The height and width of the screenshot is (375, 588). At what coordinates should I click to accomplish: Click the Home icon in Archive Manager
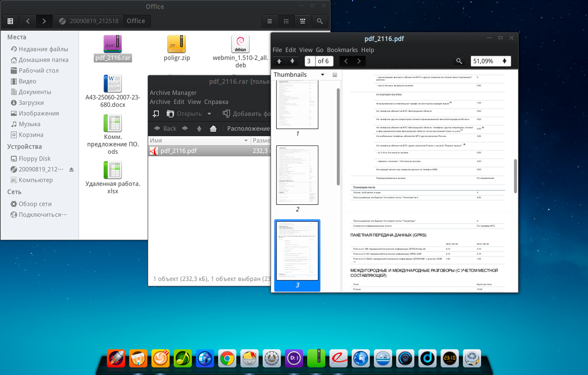point(213,129)
